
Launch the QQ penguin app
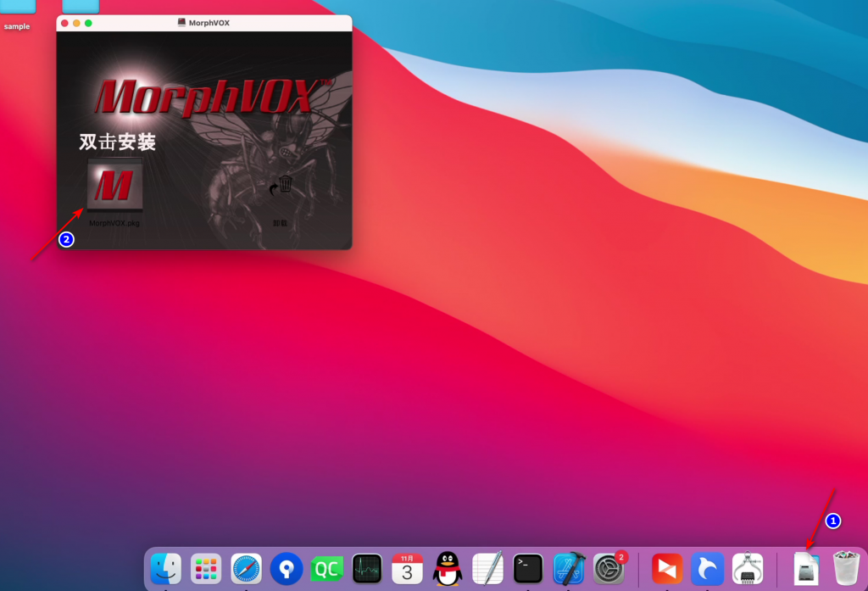[x=448, y=568]
